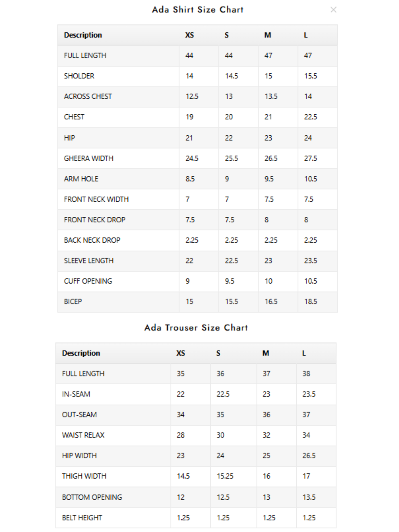Image resolution: width=399 pixels, height=532 pixels.
Task: Click the WAIST RELAX row label
Action: pyautogui.click(x=83, y=435)
